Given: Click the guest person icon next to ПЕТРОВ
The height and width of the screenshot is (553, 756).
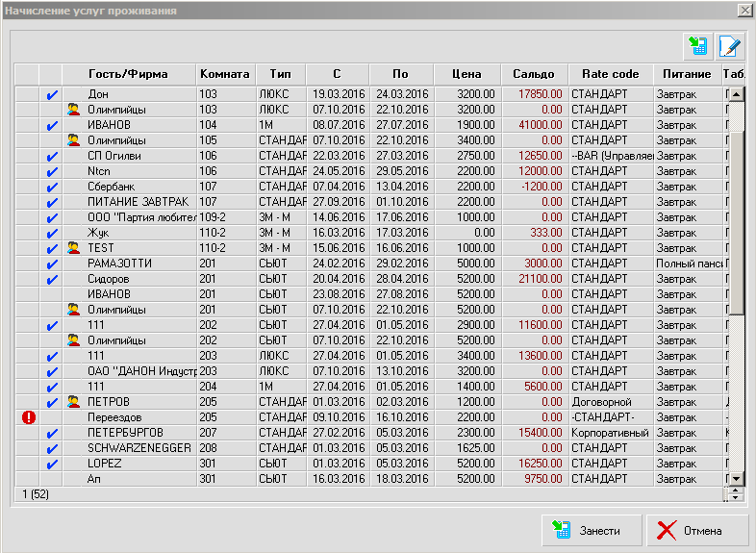Looking at the screenshot, I should (73, 402).
